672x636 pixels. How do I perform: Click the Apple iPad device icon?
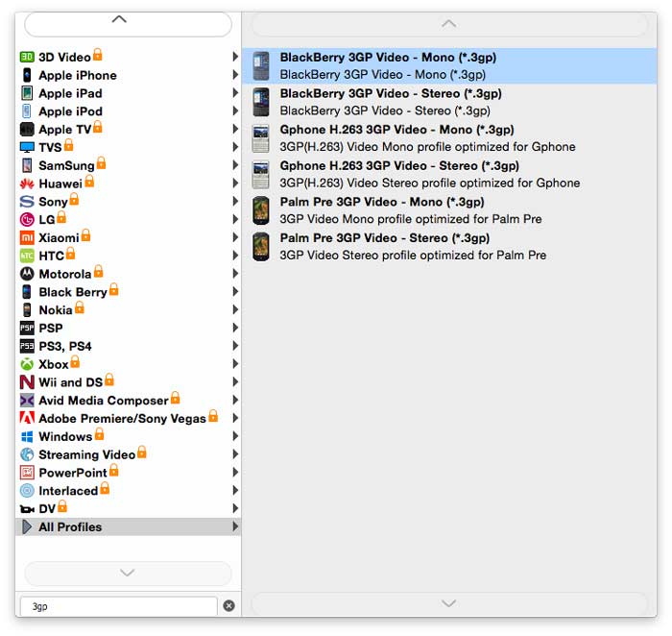pyautogui.click(x=27, y=93)
